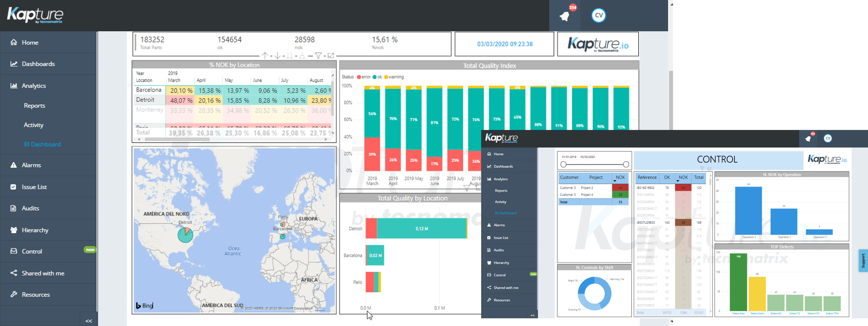This screenshot has width=868, height=326.
Task: Click the Hierarchy icon in large sidebar
Action: (13, 230)
